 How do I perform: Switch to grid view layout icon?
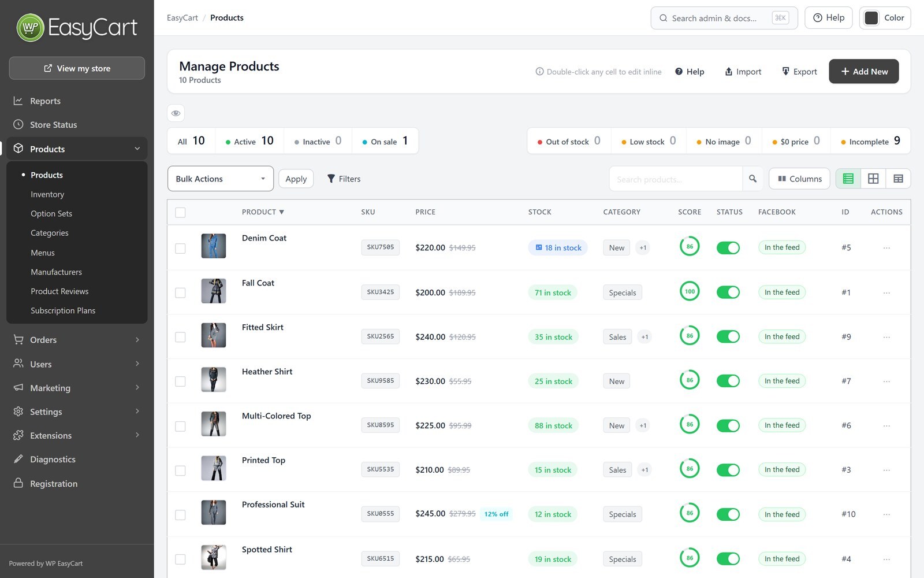coord(873,179)
